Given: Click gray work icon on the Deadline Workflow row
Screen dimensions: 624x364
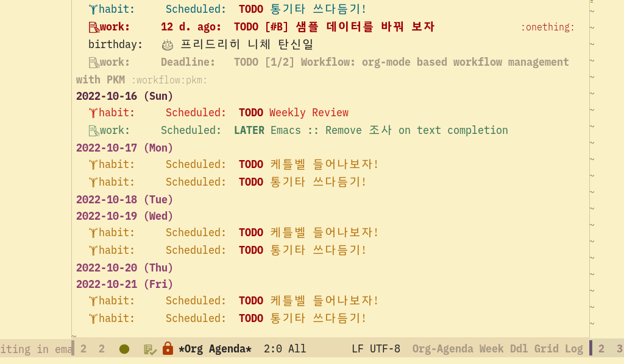Looking at the screenshot, I should pyautogui.click(x=94, y=62).
